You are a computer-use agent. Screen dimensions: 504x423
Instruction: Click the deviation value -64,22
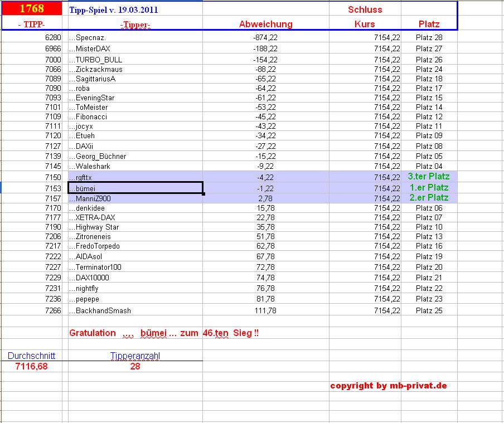(265, 88)
